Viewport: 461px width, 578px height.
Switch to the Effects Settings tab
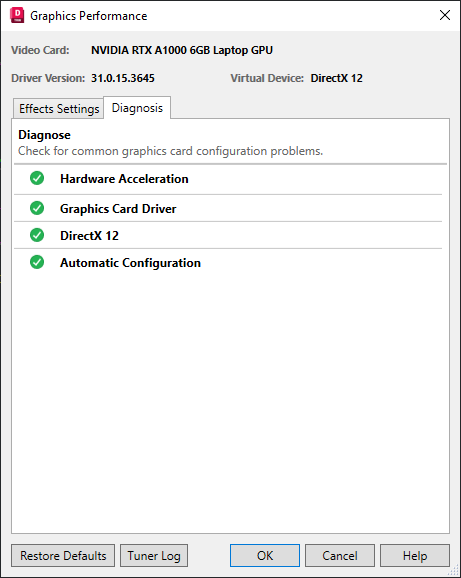click(58, 109)
